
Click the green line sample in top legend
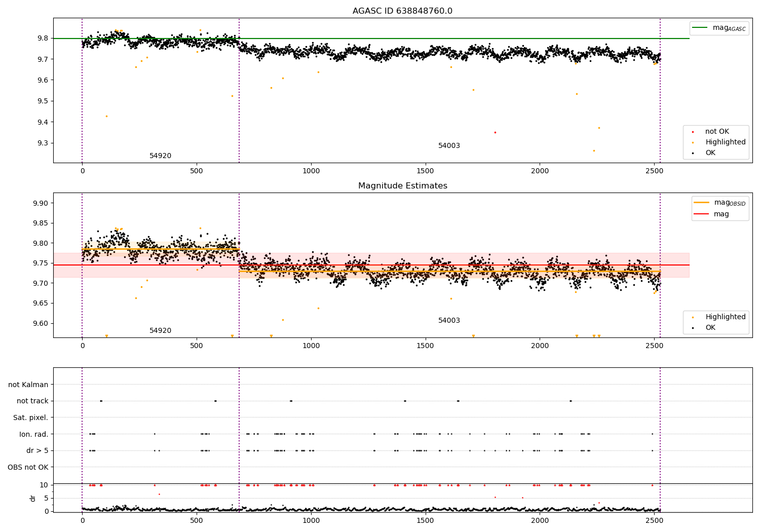700,28
